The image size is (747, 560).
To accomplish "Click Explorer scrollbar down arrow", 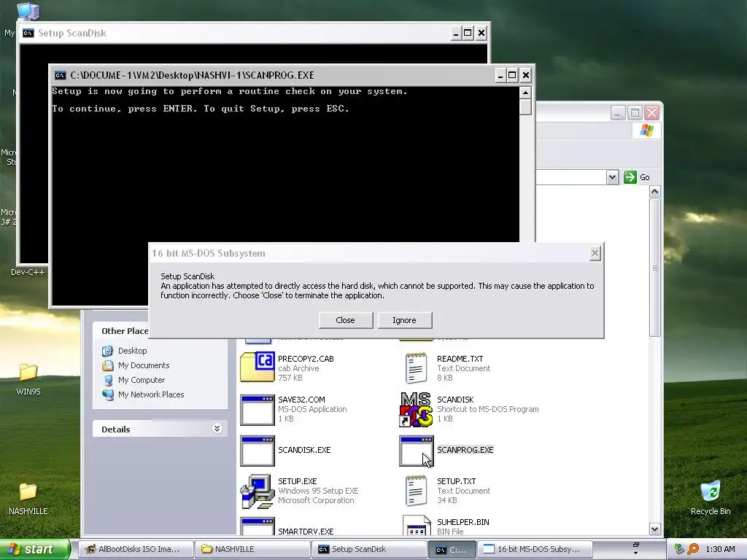I will pyautogui.click(x=654, y=529).
